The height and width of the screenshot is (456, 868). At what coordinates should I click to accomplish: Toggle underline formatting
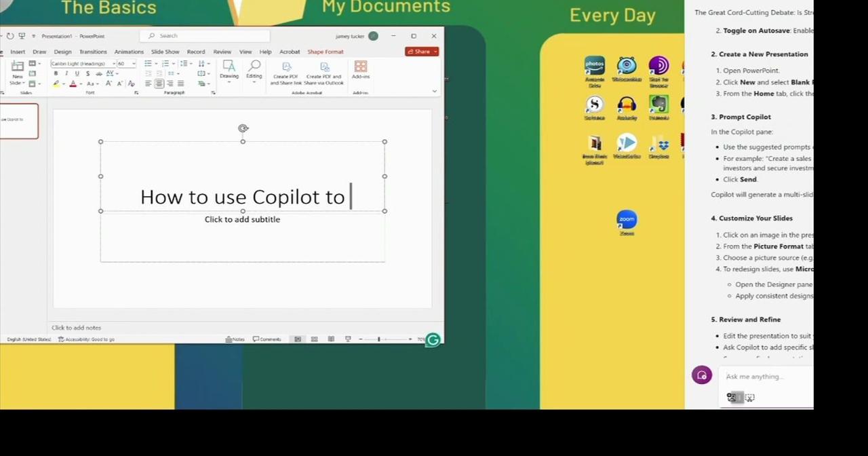point(77,73)
